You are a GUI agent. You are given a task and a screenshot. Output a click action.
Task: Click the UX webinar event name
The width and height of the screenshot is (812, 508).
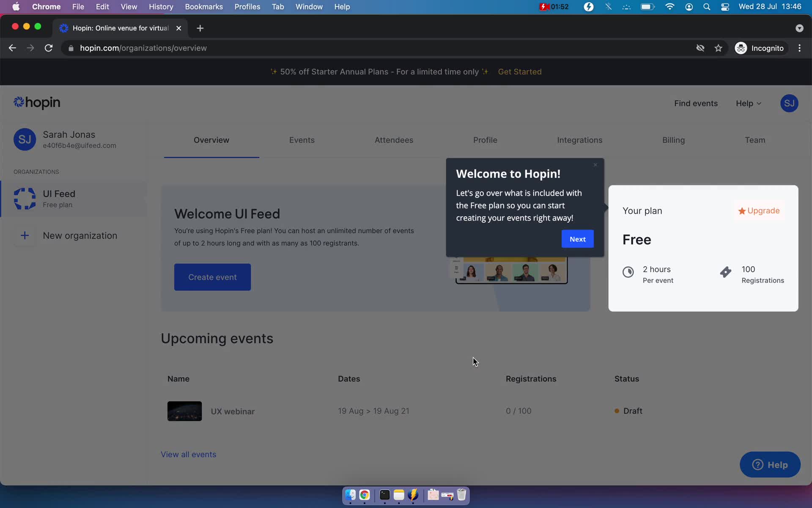click(x=233, y=411)
